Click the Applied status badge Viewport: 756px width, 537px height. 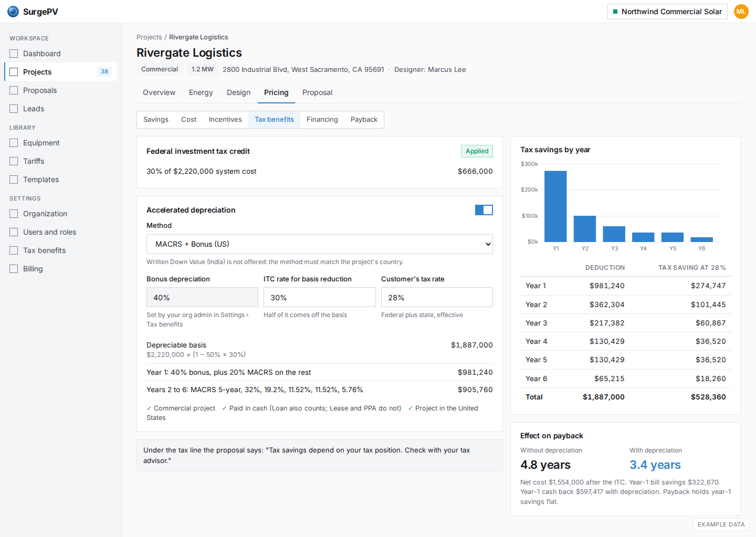[x=477, y=151]
